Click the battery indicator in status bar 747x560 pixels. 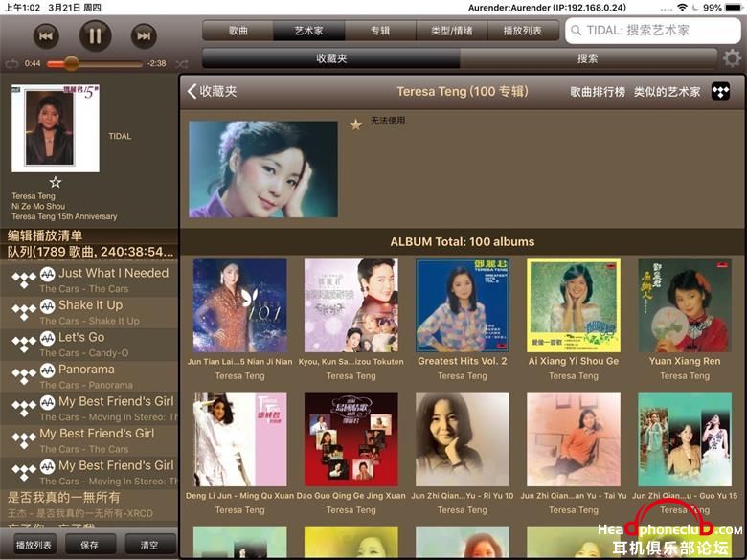coord(734,8)
